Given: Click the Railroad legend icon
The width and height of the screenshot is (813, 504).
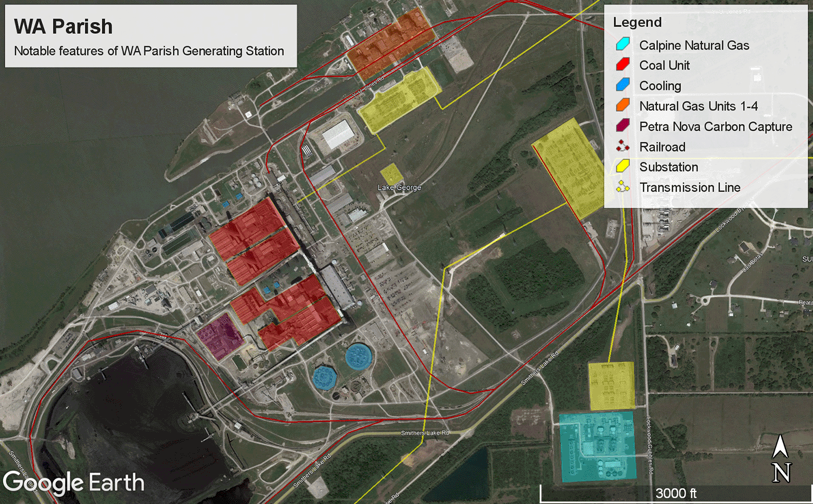Looking at the screenshot, I should (622, 147).
